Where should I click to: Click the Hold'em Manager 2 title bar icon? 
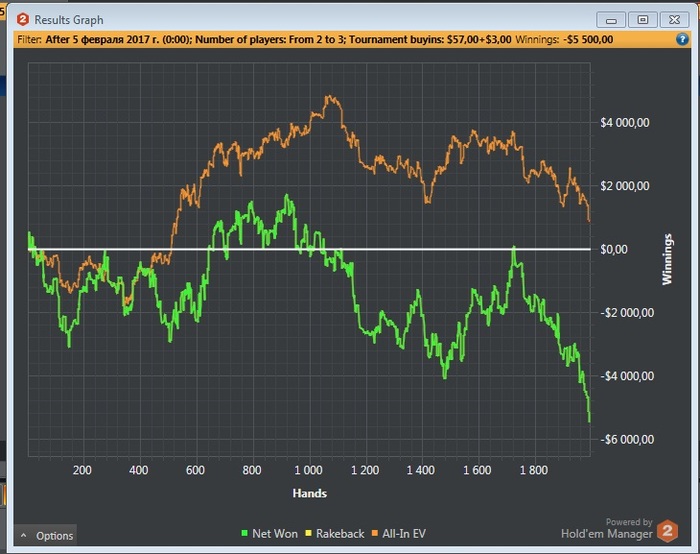23,20
